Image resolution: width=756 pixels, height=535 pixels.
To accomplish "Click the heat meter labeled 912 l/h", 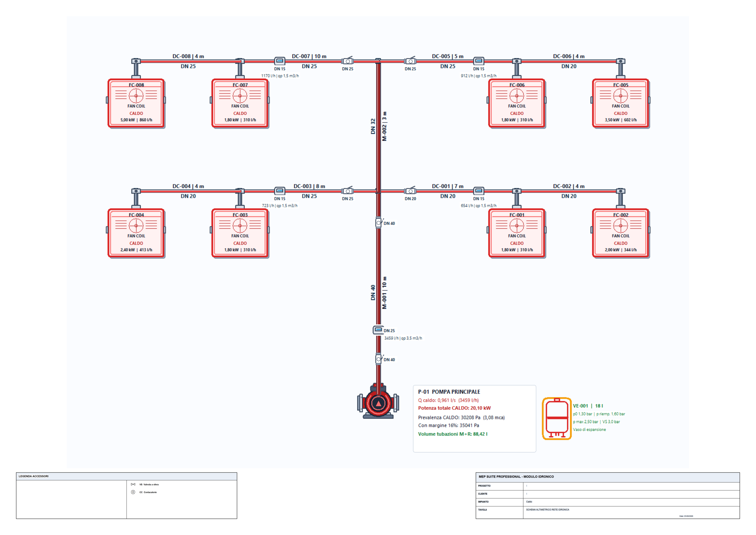I will click(478, 61).
